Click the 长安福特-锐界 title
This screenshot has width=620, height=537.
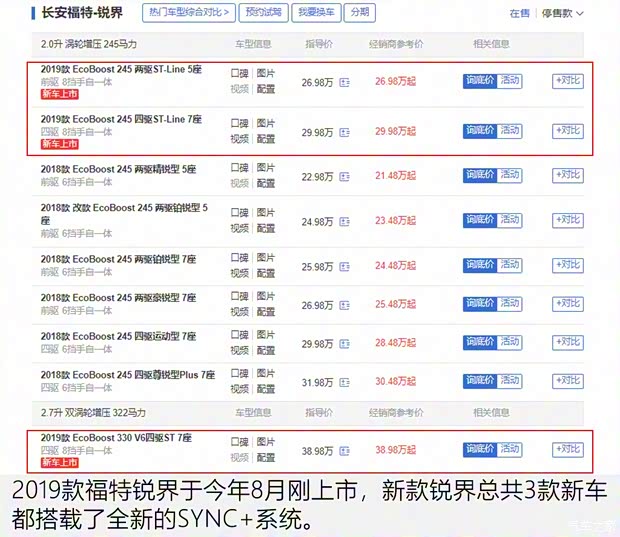pyautogui.click(x=82, y=13)
